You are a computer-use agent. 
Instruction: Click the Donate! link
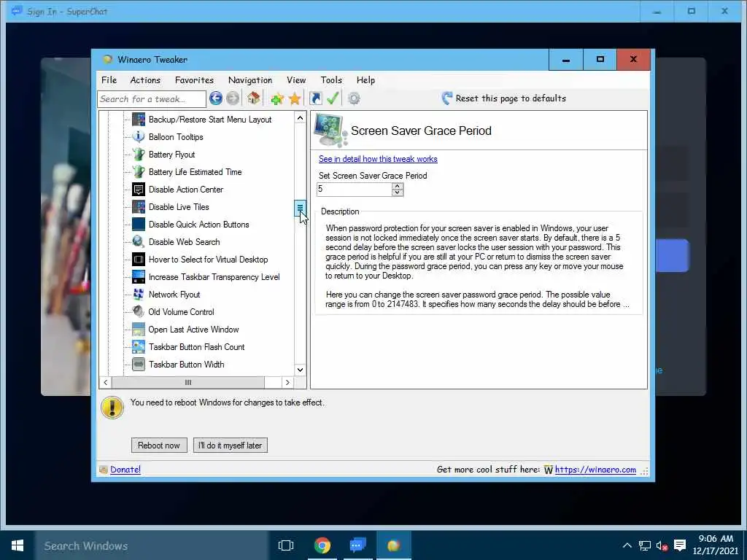pyautogui.click(x=125, y=470)
